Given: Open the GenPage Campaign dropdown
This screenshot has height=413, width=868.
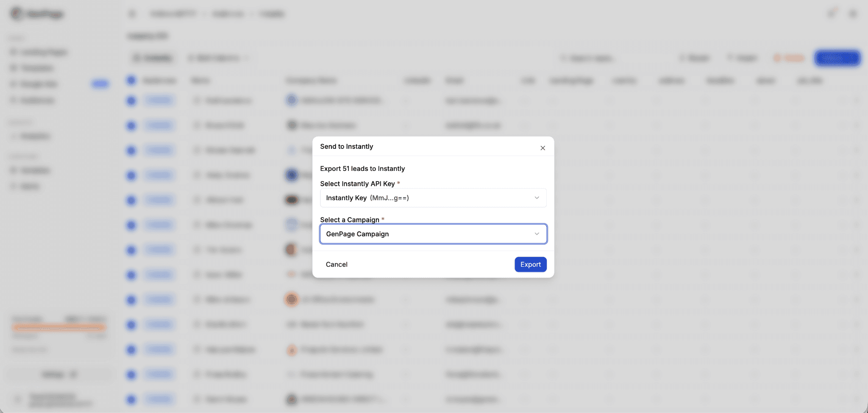Looking at the screenshot, I should [x=433, y=234].
